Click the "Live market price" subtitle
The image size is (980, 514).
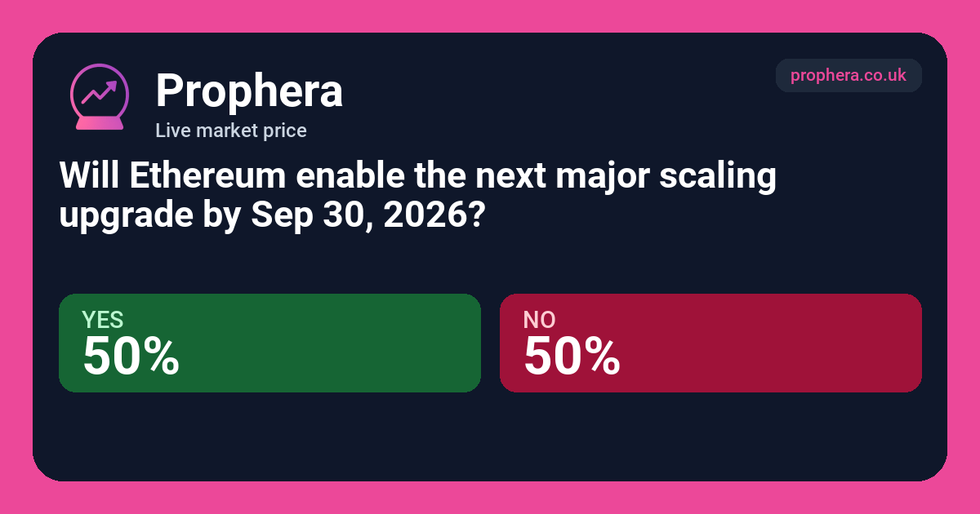[231, 130]
